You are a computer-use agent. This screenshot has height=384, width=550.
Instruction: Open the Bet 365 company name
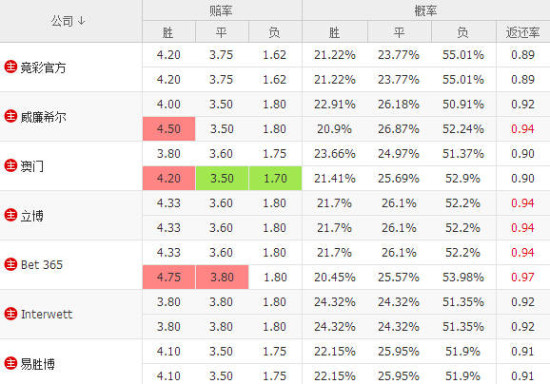(x=42, y=265)
